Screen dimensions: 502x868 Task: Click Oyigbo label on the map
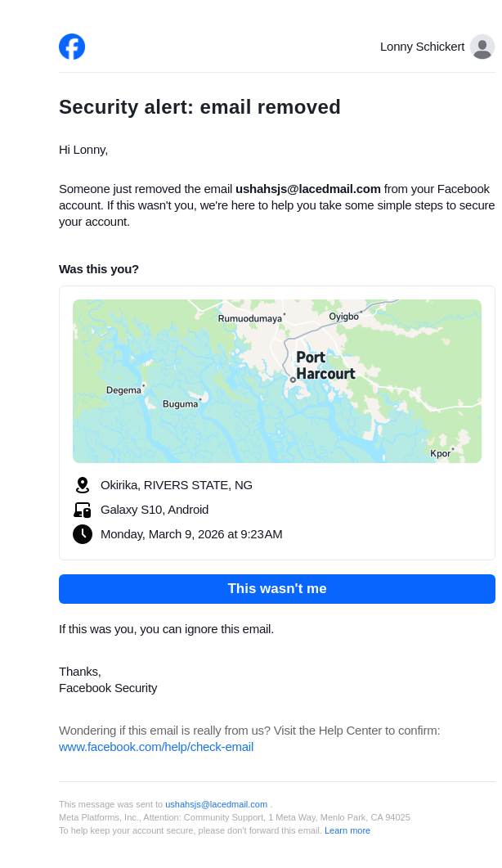point(343,317)
